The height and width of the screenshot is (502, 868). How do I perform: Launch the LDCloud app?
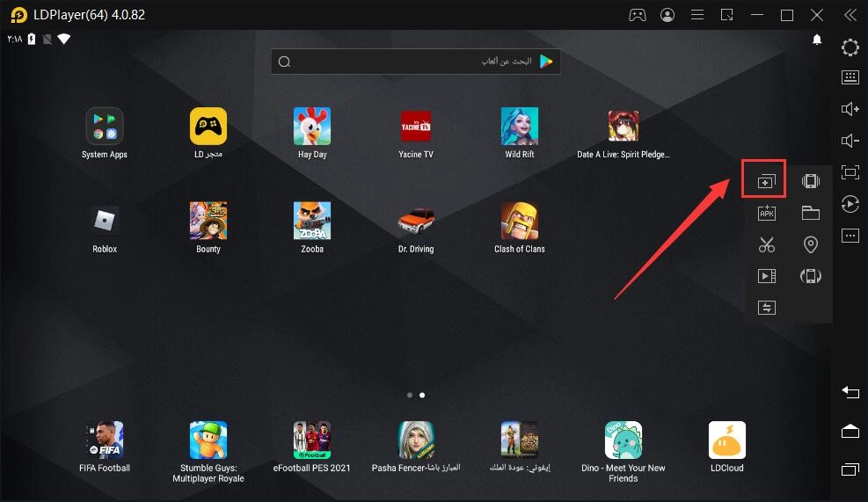pyautogui.click(x=726, y=440)
